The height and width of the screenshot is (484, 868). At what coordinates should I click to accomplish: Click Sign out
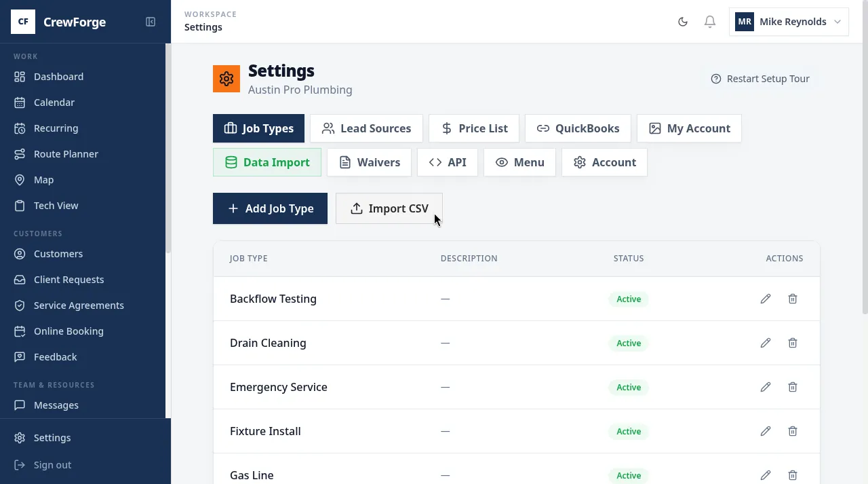click(85, 465)
